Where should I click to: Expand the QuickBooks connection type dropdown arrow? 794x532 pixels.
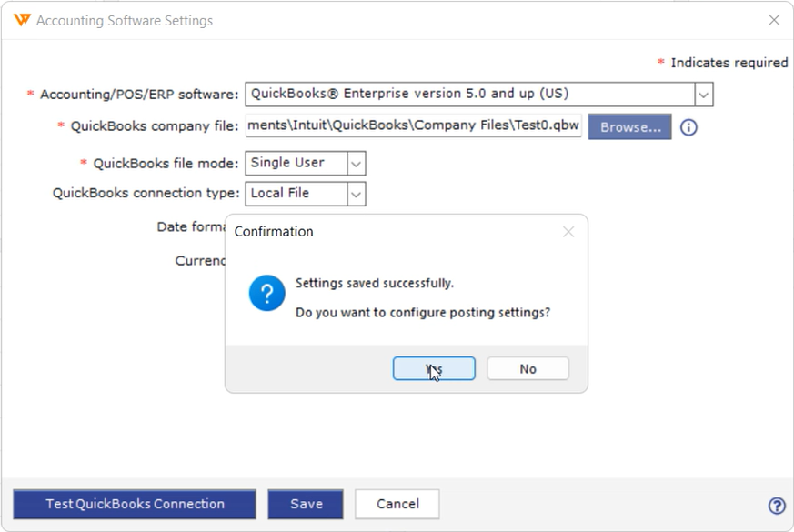click(356, 194)
